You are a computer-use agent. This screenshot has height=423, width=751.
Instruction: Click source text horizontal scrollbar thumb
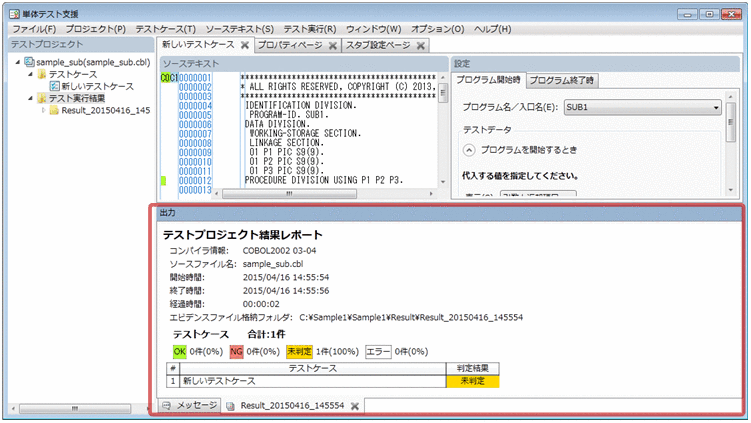point(289,194)
